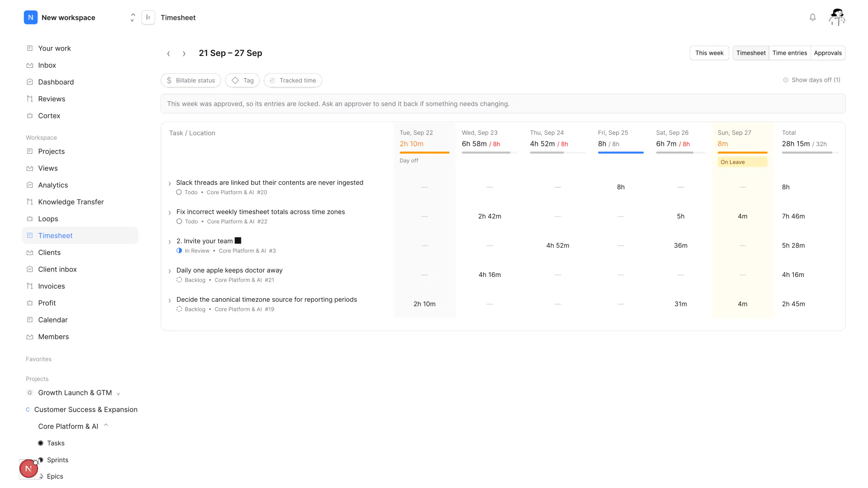The height and width of the screenshot is (488, 868).
Task: Collapse Core Platform & AI project
Action: pos(106,425)
